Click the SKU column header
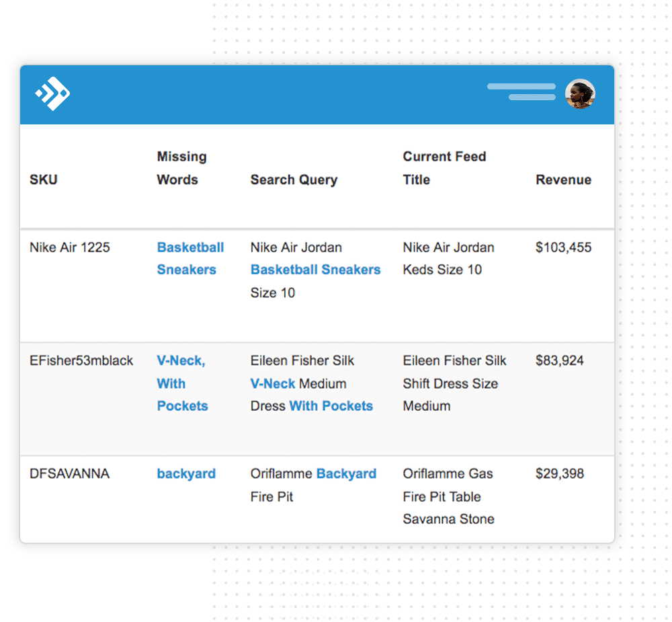 (x=43, y=180)
